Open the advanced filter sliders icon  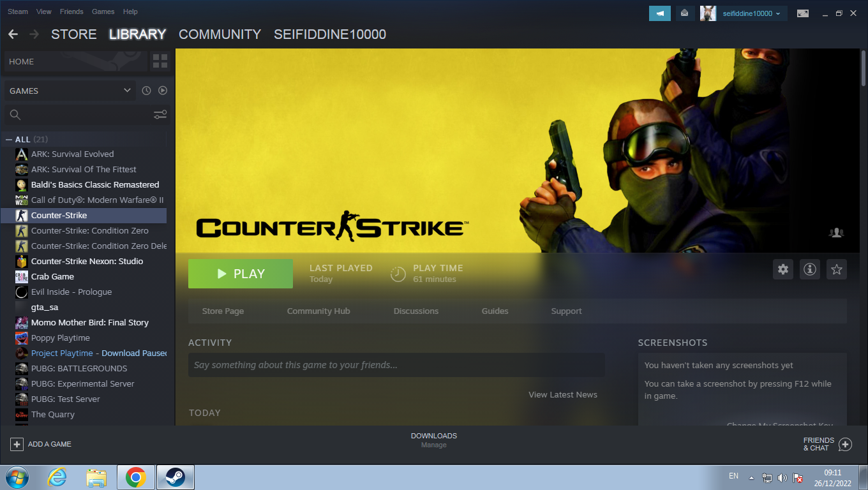[x=160, y=115]
